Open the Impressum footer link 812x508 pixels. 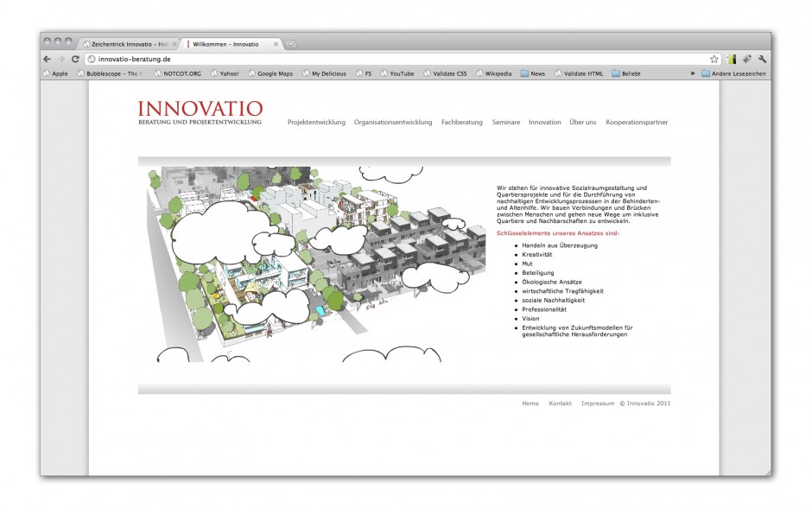point(598,403)
